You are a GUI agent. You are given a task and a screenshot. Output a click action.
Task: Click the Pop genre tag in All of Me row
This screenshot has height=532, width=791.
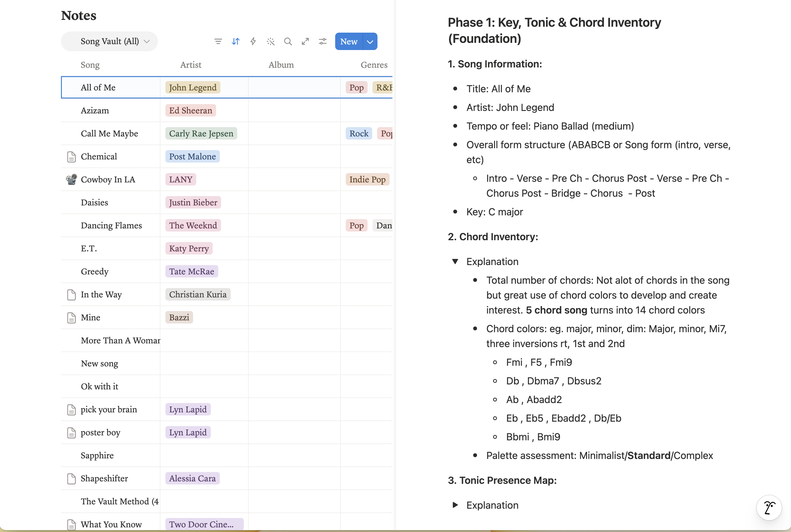[356, 88]
